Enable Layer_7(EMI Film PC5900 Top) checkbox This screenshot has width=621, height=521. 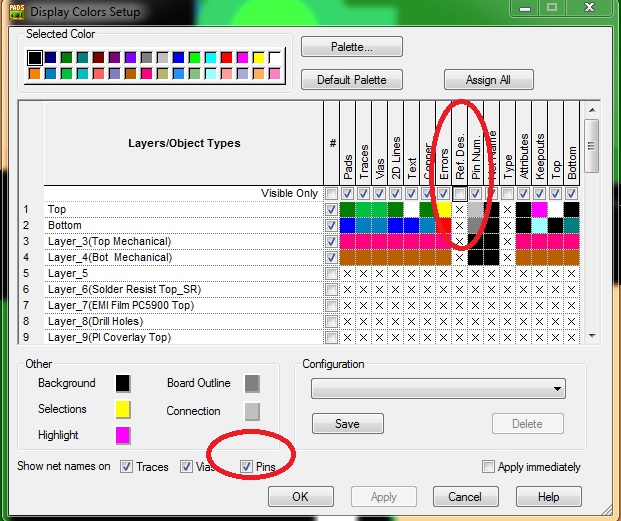[331, 305]
